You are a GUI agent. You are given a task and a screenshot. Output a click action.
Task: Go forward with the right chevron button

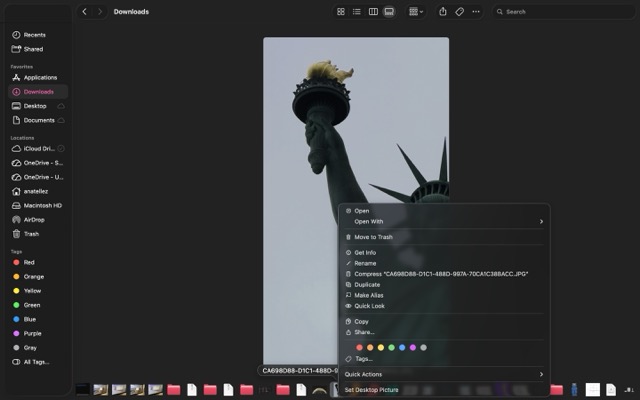tap(100, 11)
